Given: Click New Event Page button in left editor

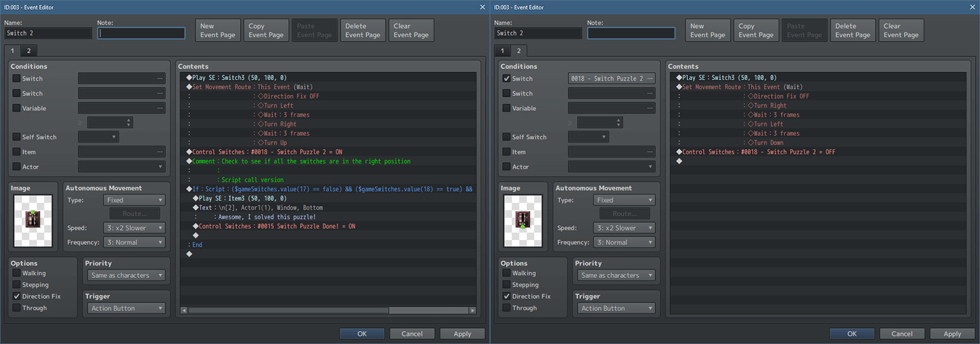Looking at the screenshot, I should pos(217,31).
